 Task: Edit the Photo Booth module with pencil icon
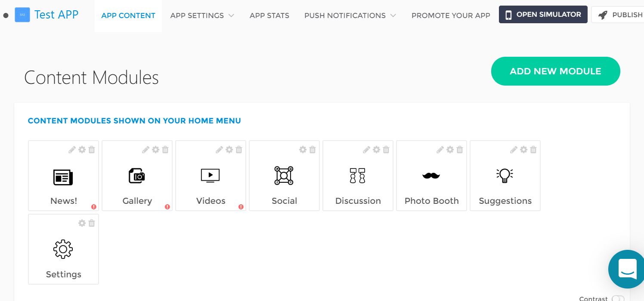(440, 150)
